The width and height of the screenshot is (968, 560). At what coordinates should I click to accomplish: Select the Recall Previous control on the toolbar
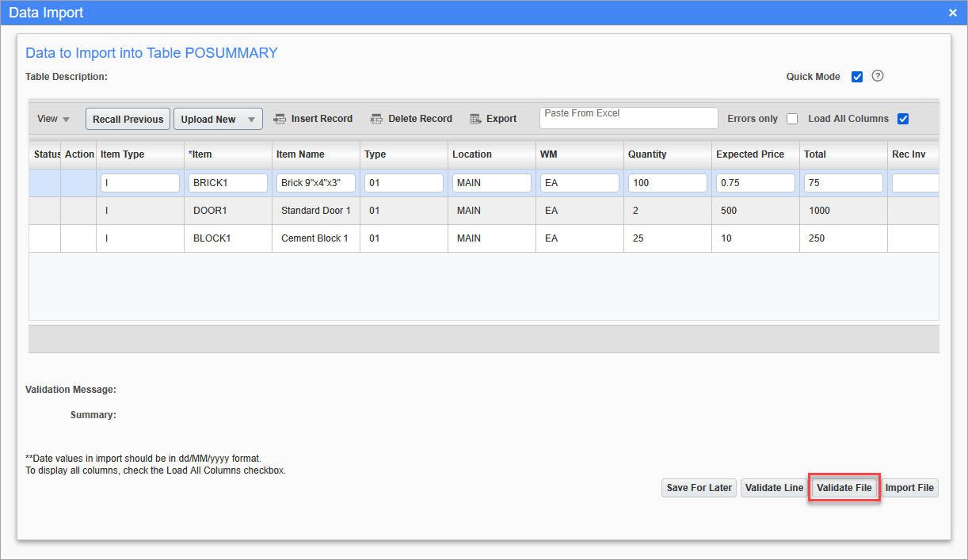pyautogui.click(x=128, y=118)
